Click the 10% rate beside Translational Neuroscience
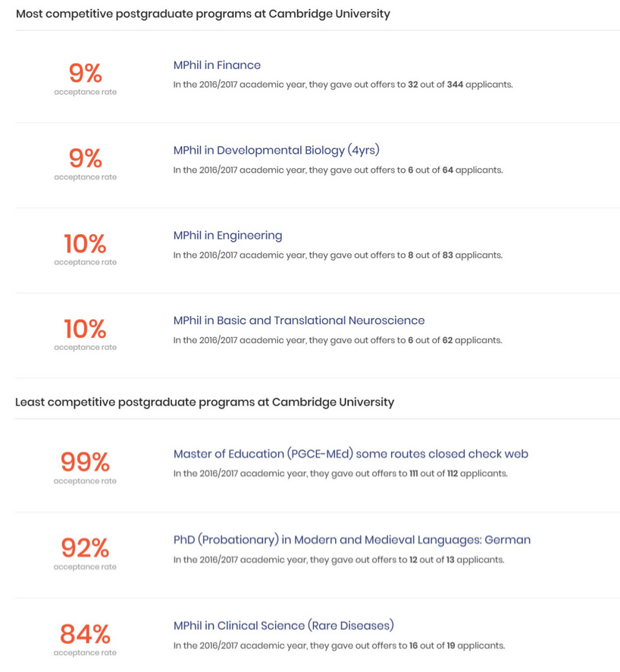This screenshot has height=672, width=620. coord(85,329)
